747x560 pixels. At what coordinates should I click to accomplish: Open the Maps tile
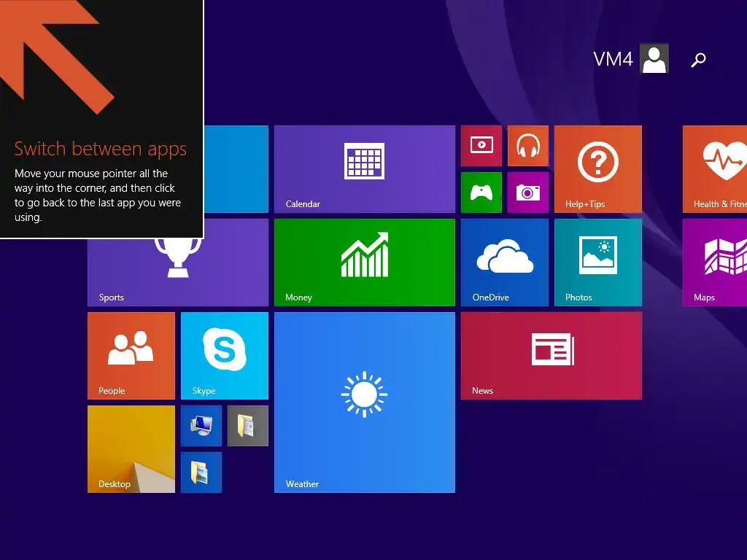[x=715, y=262]
